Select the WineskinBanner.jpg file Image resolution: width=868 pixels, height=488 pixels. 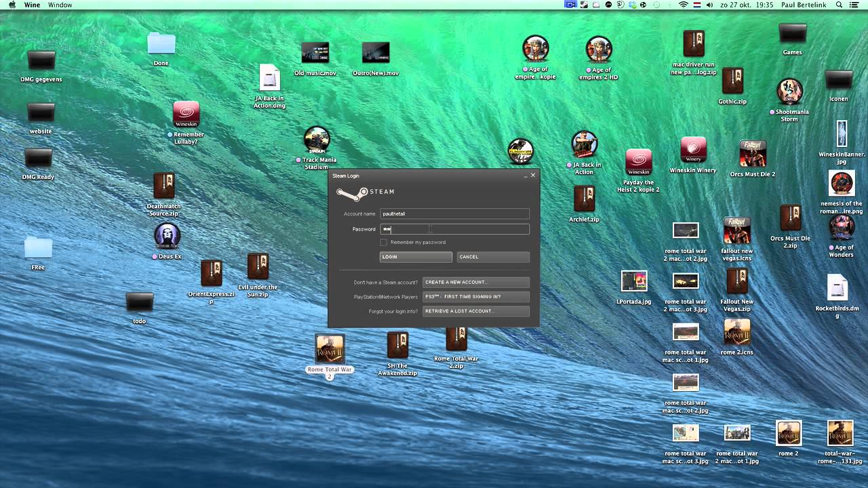point(842,134)
